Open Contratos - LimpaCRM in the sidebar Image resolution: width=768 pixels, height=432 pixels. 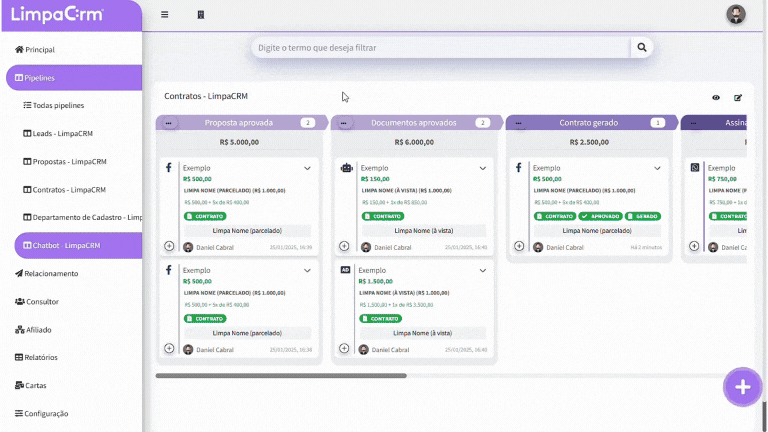pos(65,190)
